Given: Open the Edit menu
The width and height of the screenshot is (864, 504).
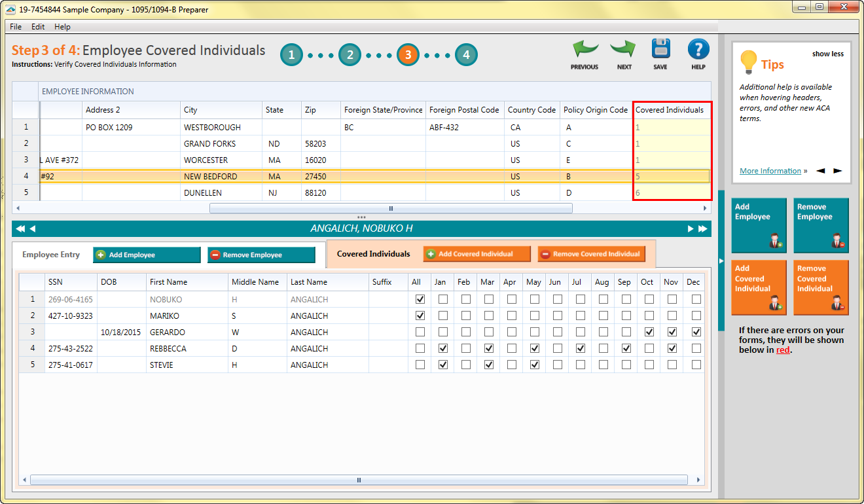Looking at the screenshot, I should pos(37,27).
